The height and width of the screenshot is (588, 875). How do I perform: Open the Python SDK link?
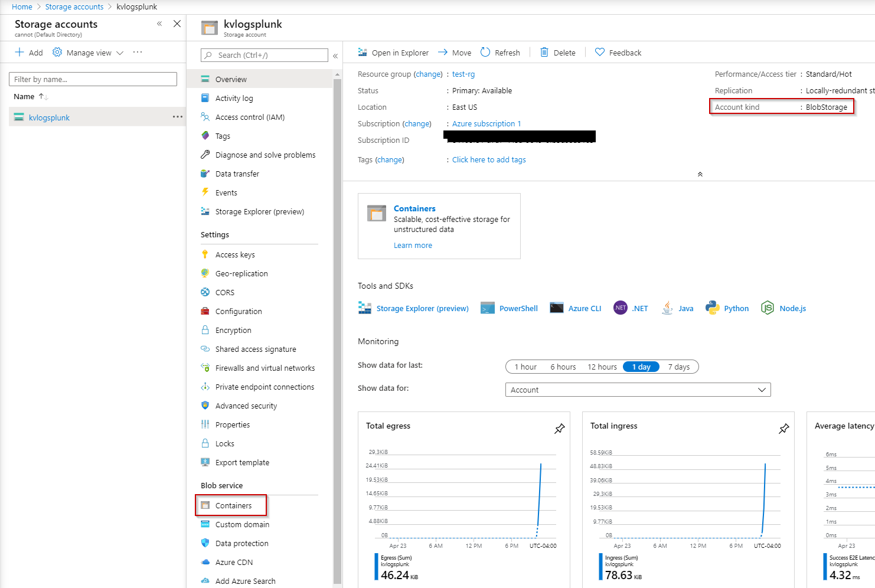[727, 308]
